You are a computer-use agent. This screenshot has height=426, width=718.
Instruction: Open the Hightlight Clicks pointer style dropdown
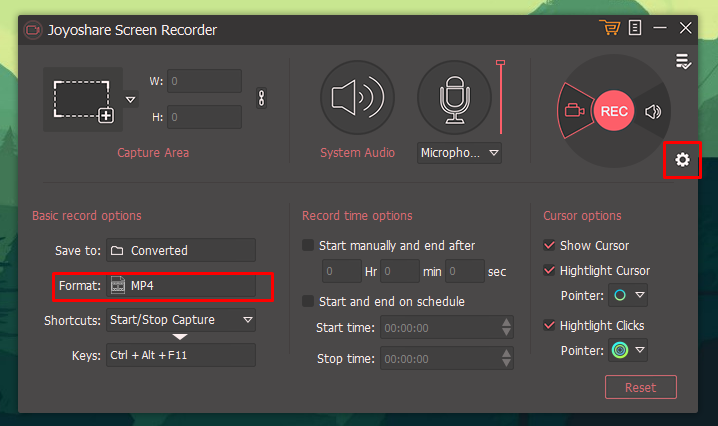tap(628, 350)
